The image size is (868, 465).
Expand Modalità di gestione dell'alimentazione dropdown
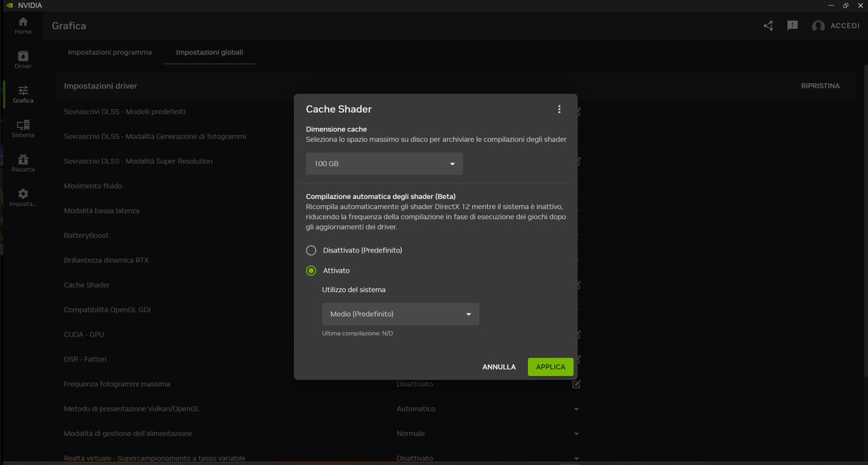(x=576, y=434)
